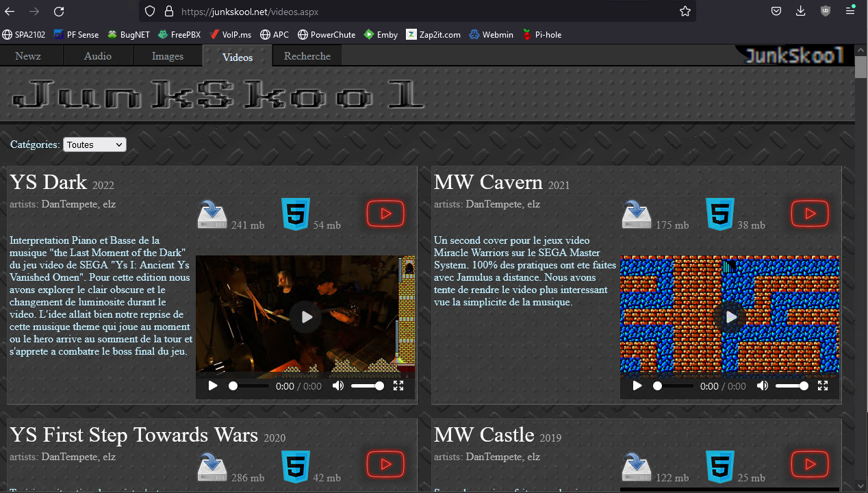Select the Videos tab
This screenshot has width=868, height=493.
[238, 57]
